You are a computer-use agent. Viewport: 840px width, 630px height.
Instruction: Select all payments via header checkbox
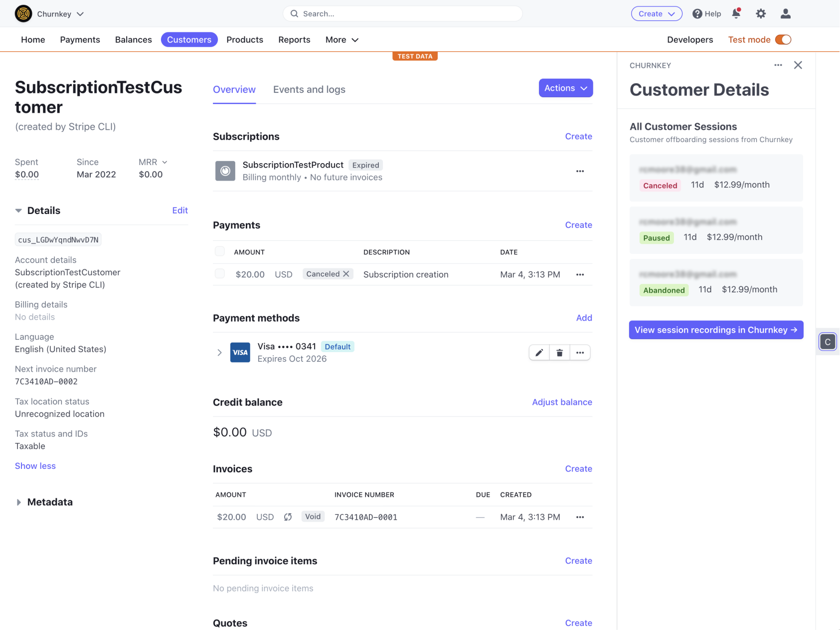219,251
